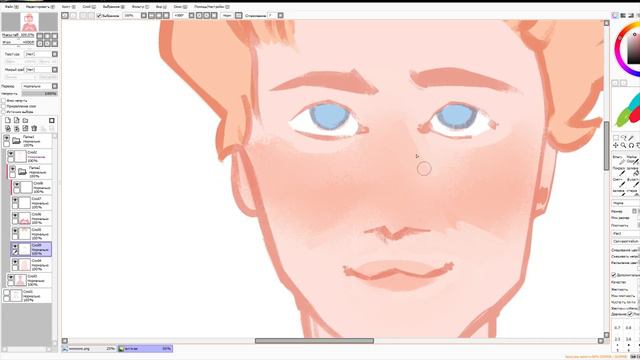Click zoom out button in top toolbar
Image resolution: width=640 pixels, height=360 pixels.
[x=151, y=16]
